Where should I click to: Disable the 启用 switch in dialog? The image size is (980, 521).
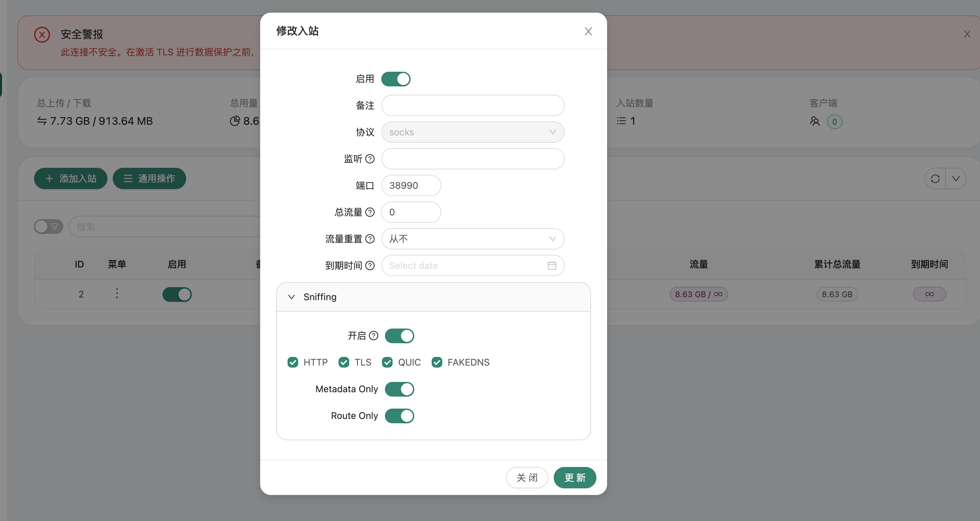(x=396, y=79)
